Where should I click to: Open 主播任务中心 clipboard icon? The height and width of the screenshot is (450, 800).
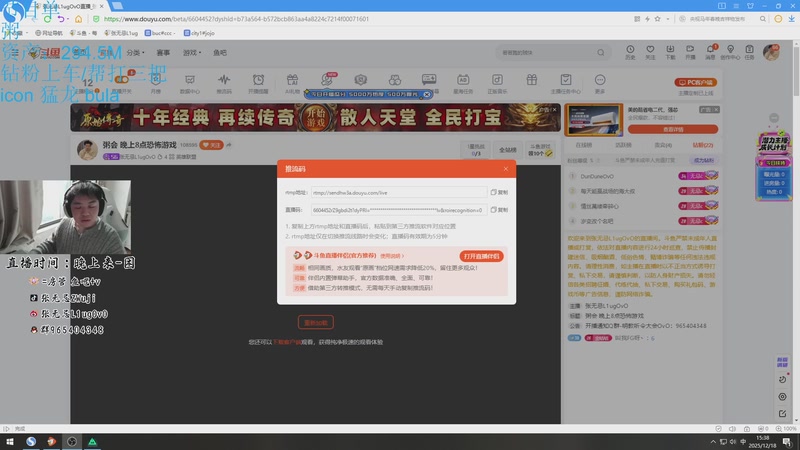(x=566, y=83)
